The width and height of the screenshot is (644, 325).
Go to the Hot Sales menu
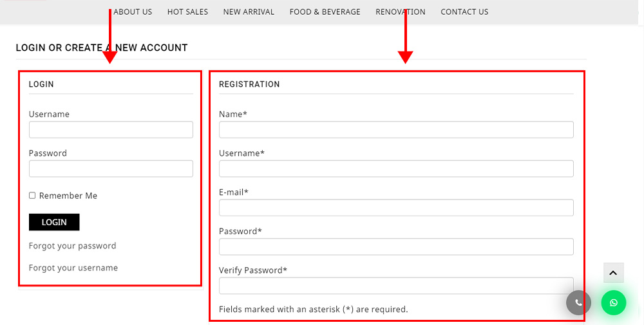click(x=187, y=12)
